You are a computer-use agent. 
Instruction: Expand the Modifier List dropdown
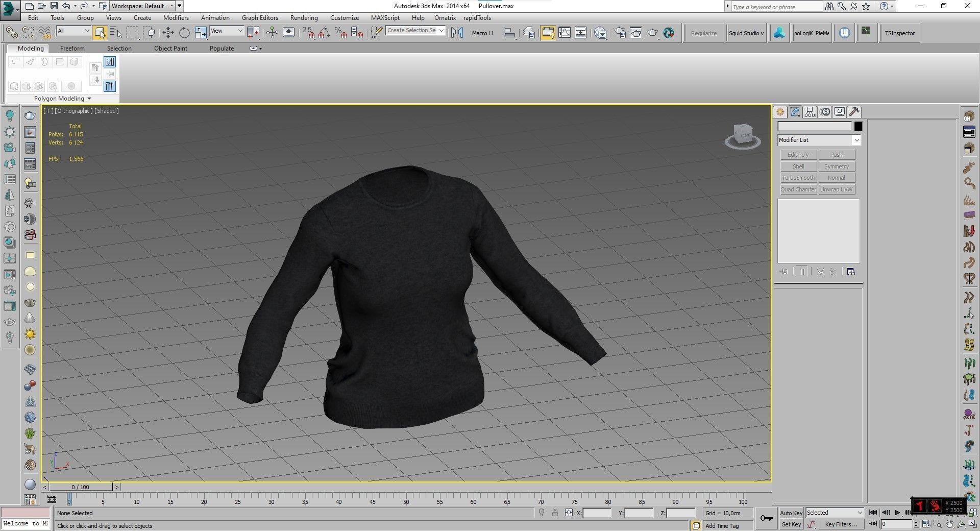click(x=819, y=140)
